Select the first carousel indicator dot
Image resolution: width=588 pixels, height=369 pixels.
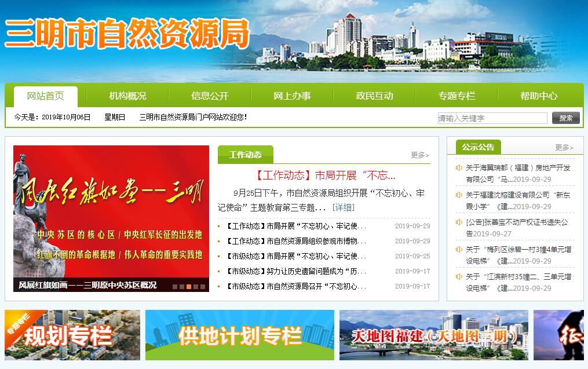tap(174, 286)
